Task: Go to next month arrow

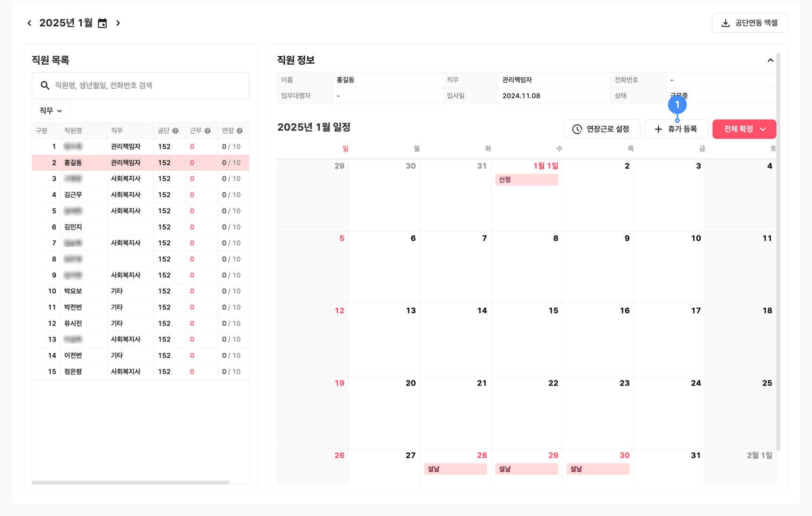Action: coord(118,23)
